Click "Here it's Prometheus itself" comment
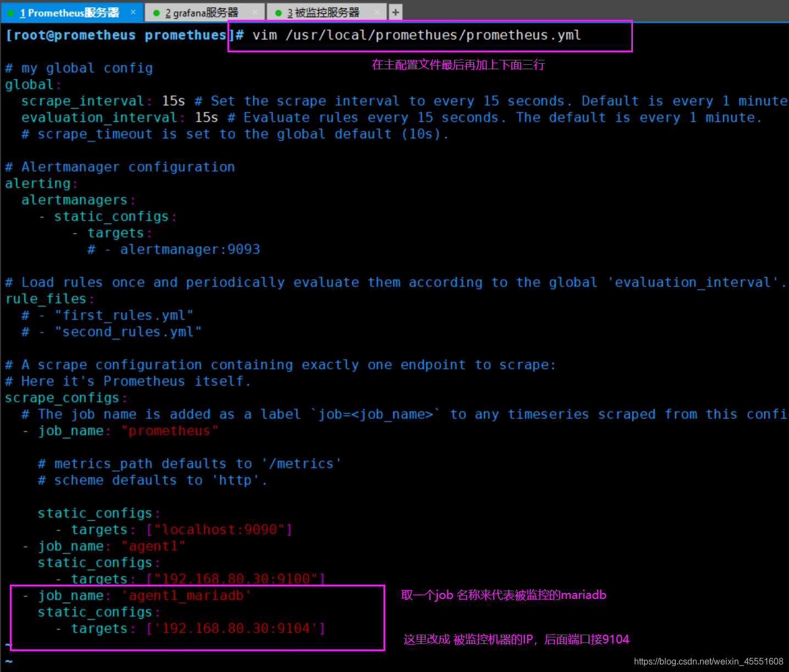 click(x=127, y=381)
